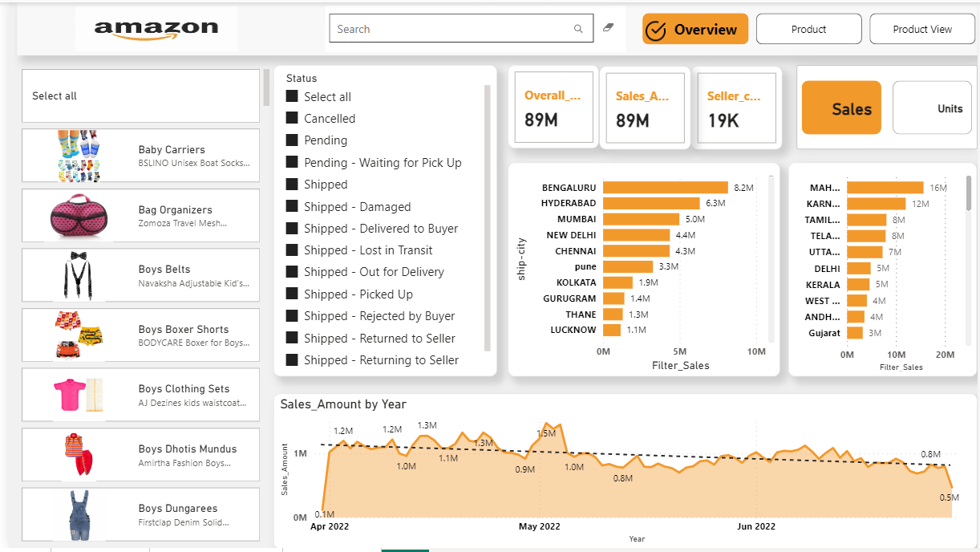
Task: Switch the metric to Units
Action: [932, 108]
